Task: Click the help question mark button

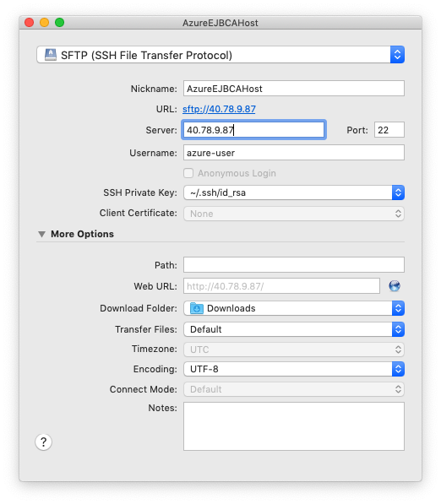Action: [x=43, y=442]
